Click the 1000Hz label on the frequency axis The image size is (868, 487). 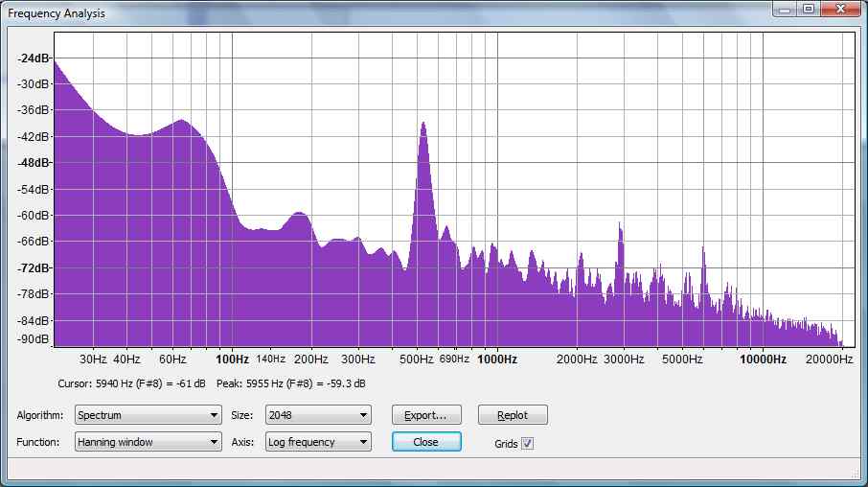pyautogui.click(x=497, y=359)
